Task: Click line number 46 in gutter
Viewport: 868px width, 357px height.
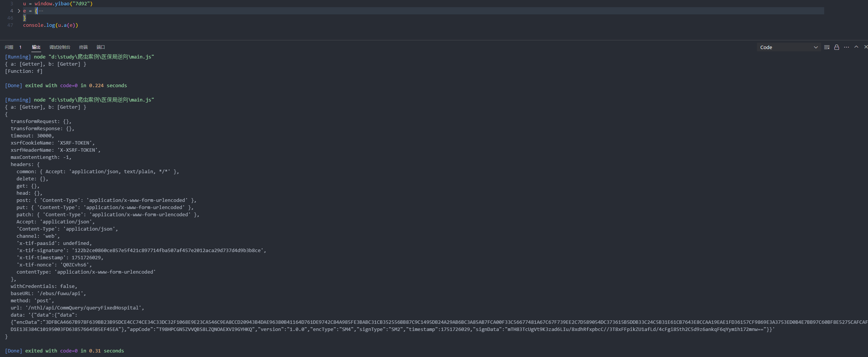Action: coord(10,18)
